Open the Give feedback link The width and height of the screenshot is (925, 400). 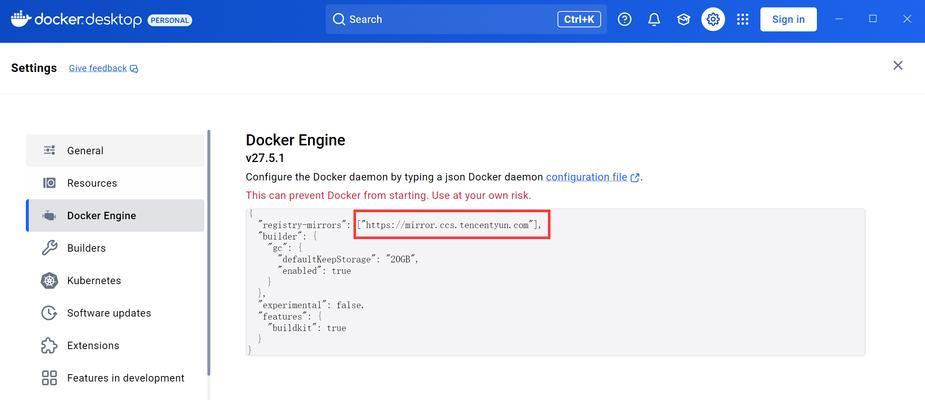(x=98, y=68)
